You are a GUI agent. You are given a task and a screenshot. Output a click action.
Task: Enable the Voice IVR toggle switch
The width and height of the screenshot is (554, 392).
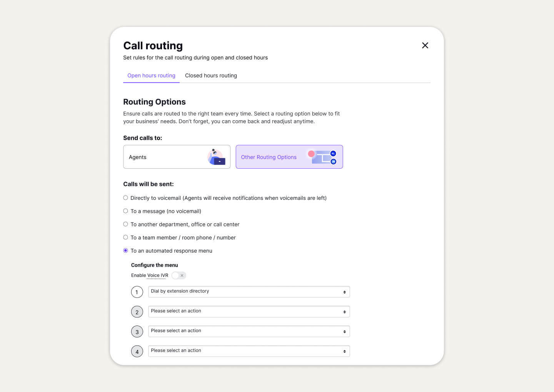175,275
